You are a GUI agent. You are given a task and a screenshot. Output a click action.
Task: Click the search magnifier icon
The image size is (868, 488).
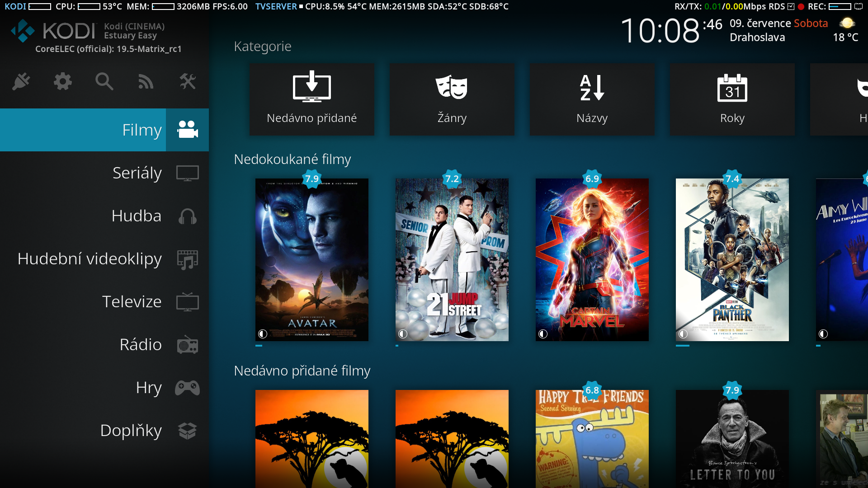click(104, 82)
